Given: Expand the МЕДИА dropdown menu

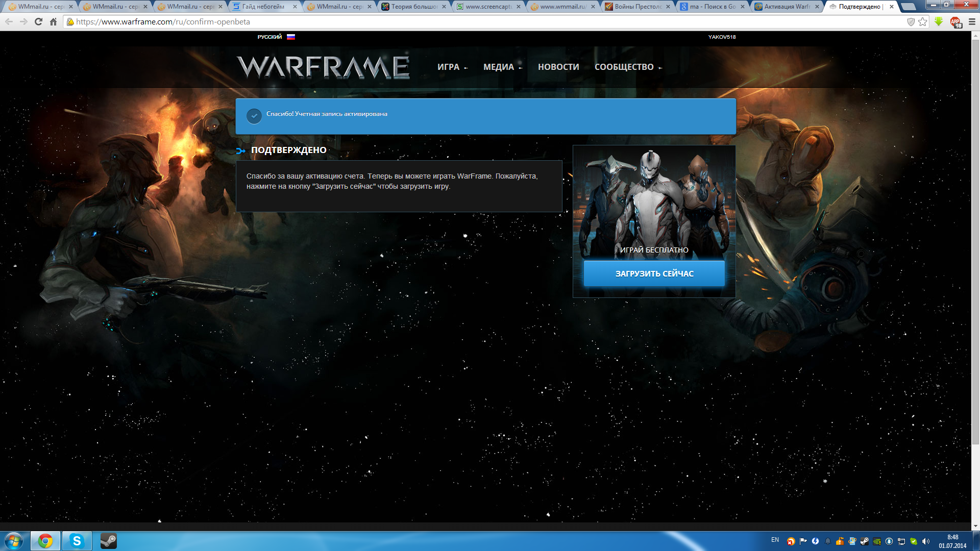Looking at the screenshot, I should pos(502,67).
